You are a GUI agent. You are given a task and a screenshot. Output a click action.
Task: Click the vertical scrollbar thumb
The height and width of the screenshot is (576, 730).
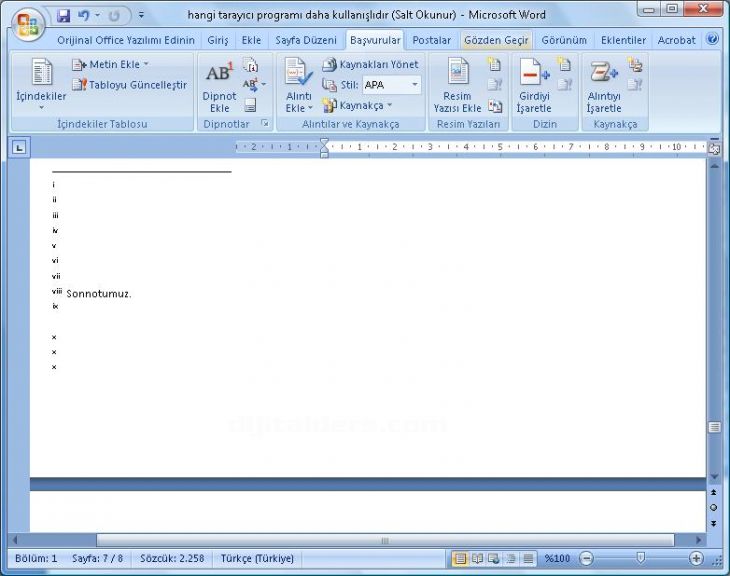pos(714,427)
